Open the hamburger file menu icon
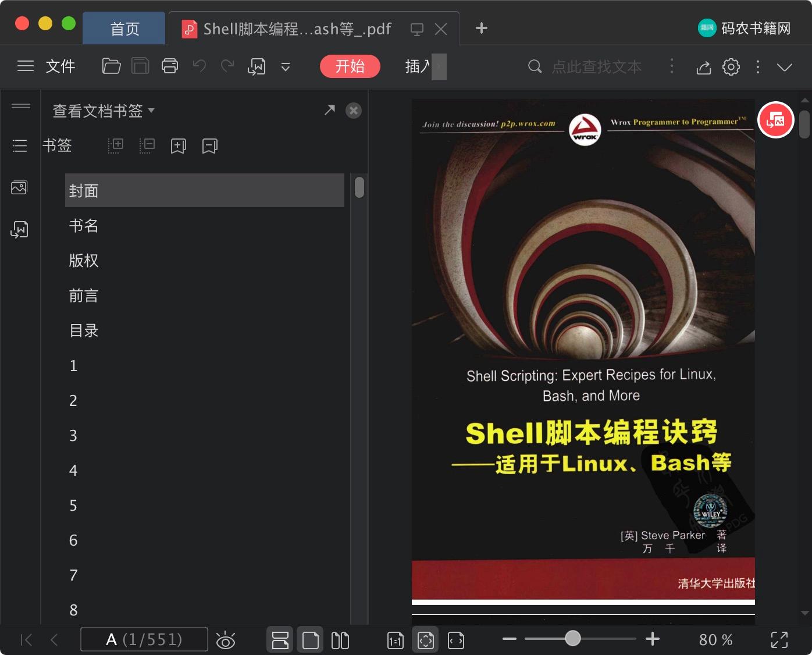 [x=26, y=66]
